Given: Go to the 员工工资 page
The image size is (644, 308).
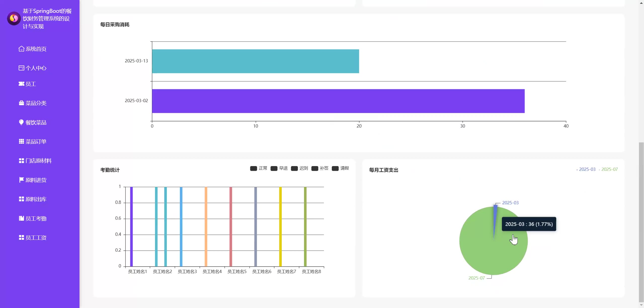Looking at the screenshot, I should pyautogui.click(x=36, y=238).
